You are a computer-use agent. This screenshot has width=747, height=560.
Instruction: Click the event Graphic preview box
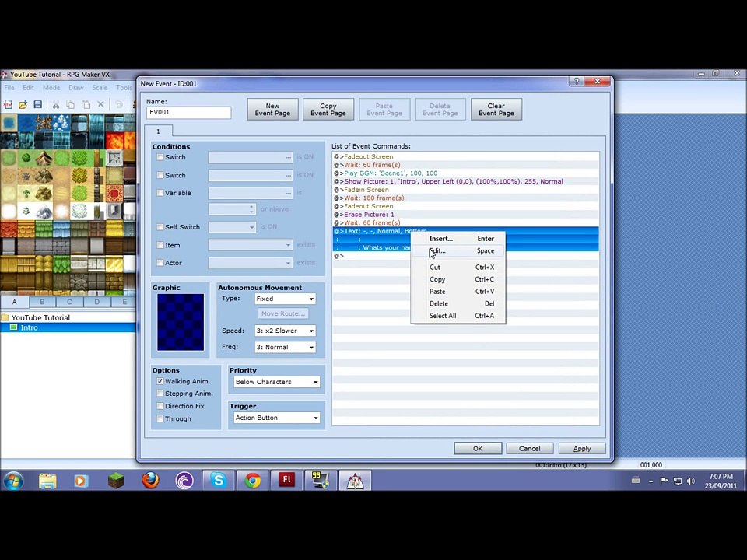pos(181,322)
